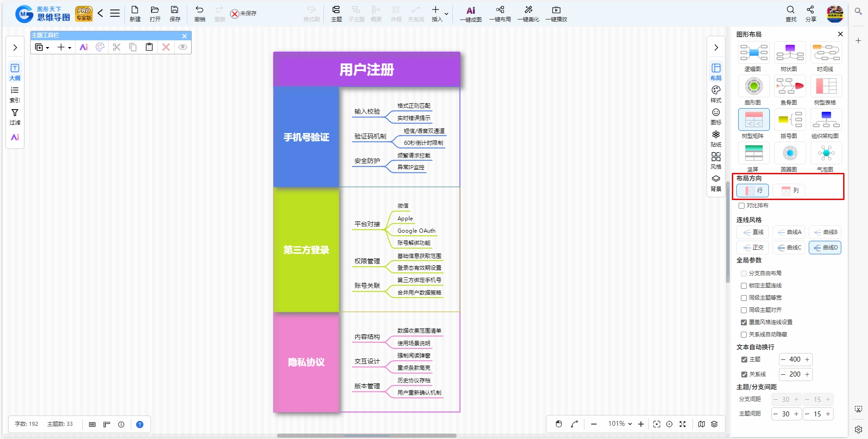
Task: Switch to the 图标 icon tab
Action: coord(716,116)
